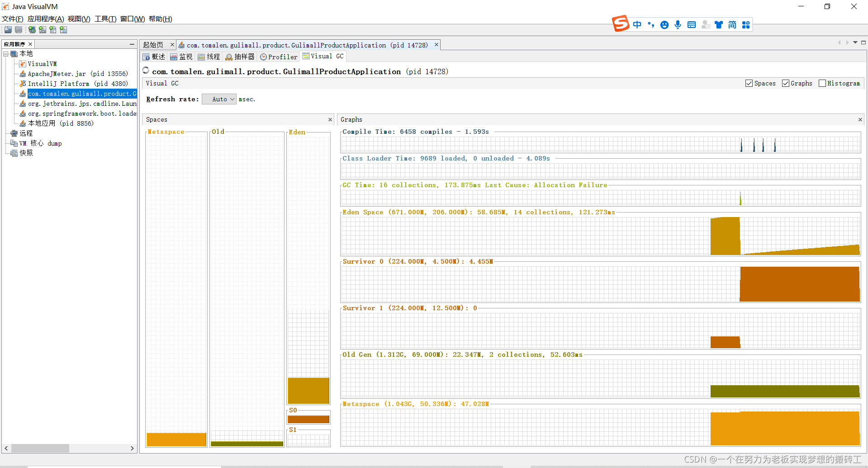Select ApacheJMeter.jar (pid 13556)
The width and height of the screenshot is (868, 468).
77,74
